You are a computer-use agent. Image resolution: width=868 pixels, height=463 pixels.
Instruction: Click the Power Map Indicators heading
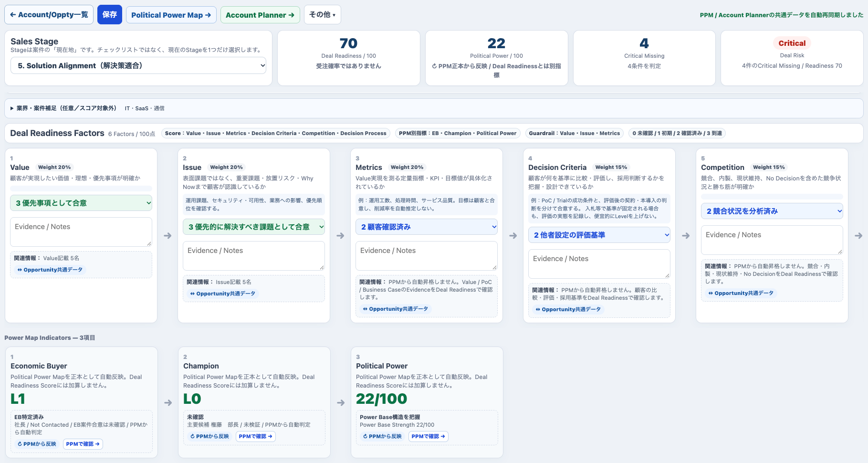(50, 337)
